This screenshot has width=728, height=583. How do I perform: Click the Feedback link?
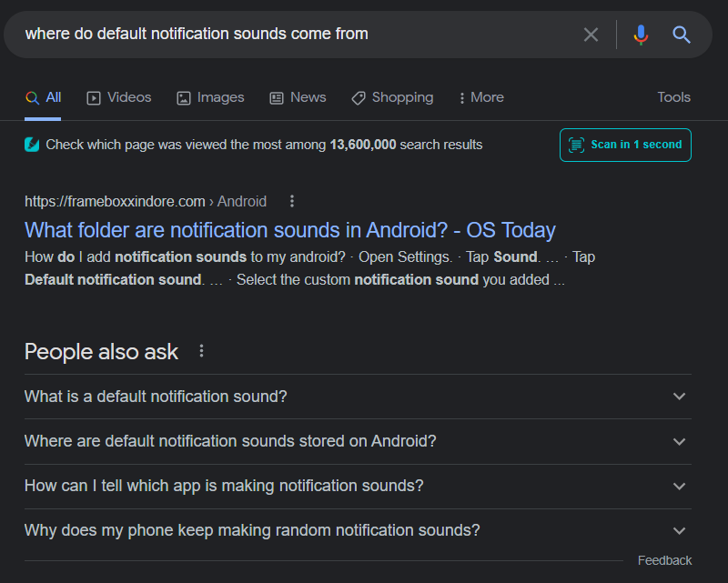click(x=664, y=560)
